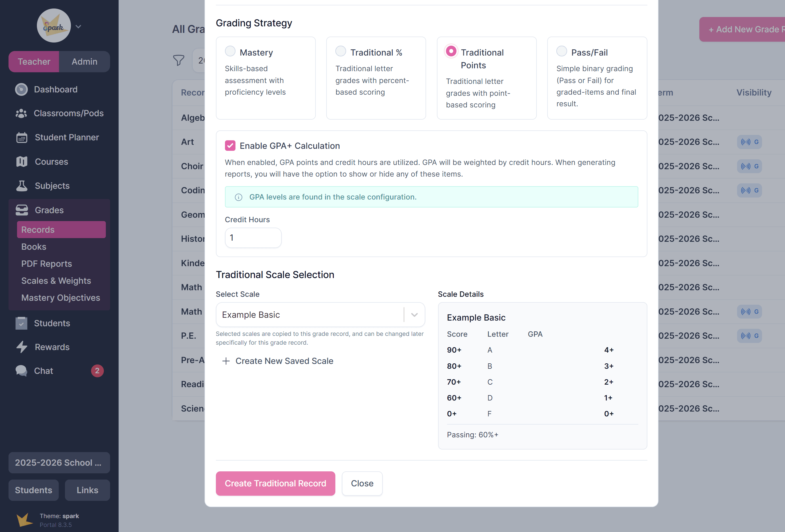Switch to the Admin tab
This screenshot has height=532, width=785.
coord(85,62)
